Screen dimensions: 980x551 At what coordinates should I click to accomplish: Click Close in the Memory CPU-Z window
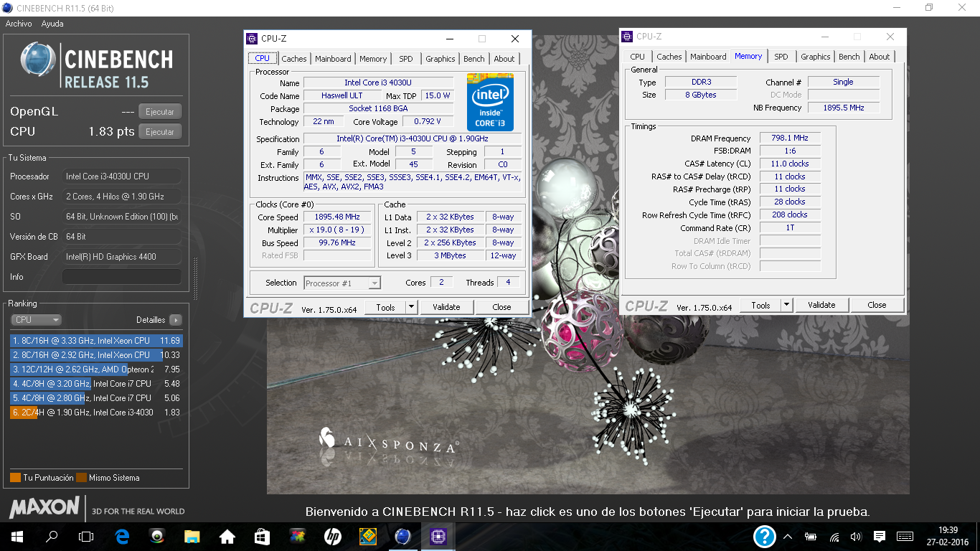pos(877,305)
